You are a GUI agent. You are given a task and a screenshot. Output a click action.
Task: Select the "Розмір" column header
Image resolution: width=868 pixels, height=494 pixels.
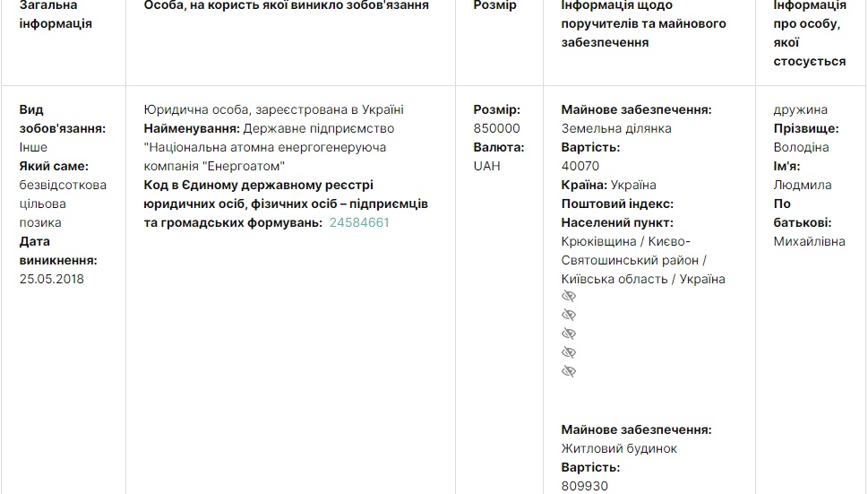494,6
